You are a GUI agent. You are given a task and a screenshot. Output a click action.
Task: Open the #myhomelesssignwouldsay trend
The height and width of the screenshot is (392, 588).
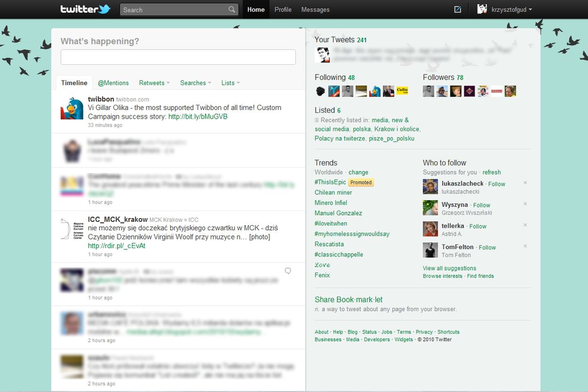352,234
